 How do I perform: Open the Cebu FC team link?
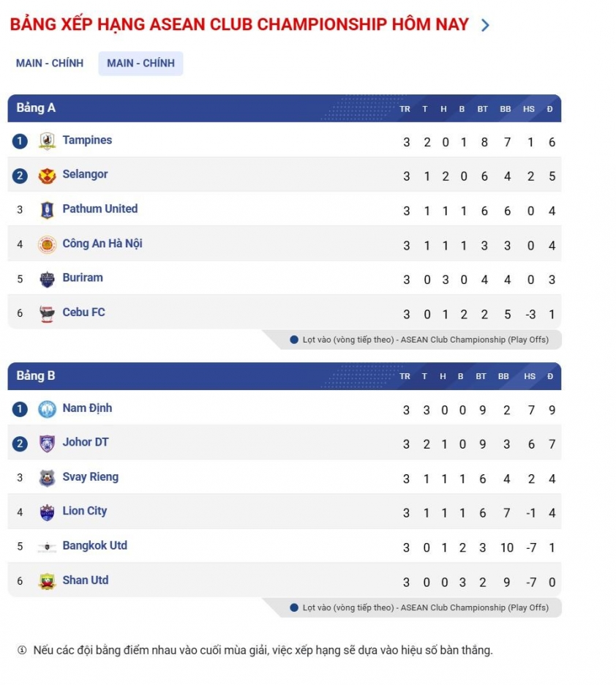coord(83,312)
